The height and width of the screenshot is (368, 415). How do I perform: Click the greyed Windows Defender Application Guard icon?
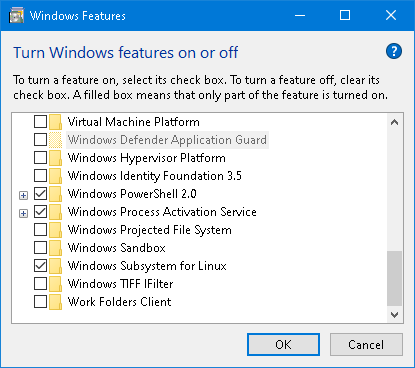coord(55,140)
